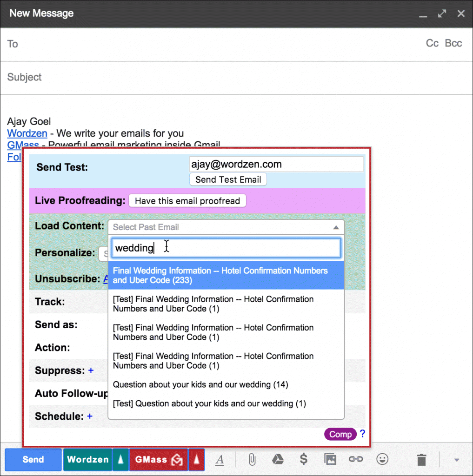Viewport: 473px width, 476px height.
Task: Click the dollar sign send money icon
Action: click(x=304, y=460)
